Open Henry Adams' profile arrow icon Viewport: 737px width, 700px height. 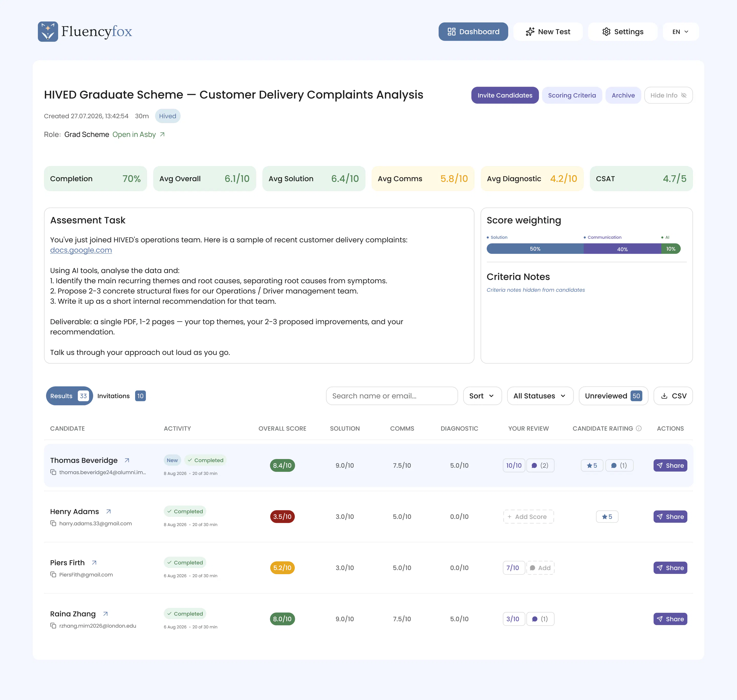pyautogui.click(x=109, y=511)
